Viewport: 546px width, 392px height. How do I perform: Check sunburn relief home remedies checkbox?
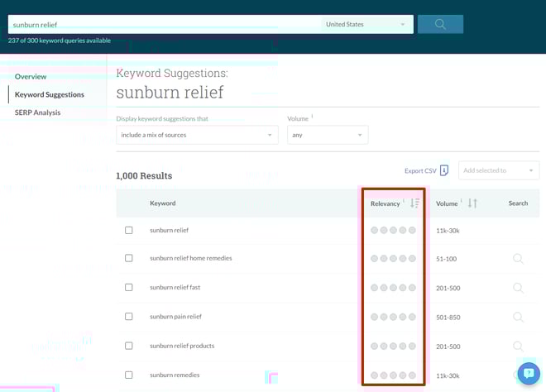pyautogui.click(x=129, y=258)
